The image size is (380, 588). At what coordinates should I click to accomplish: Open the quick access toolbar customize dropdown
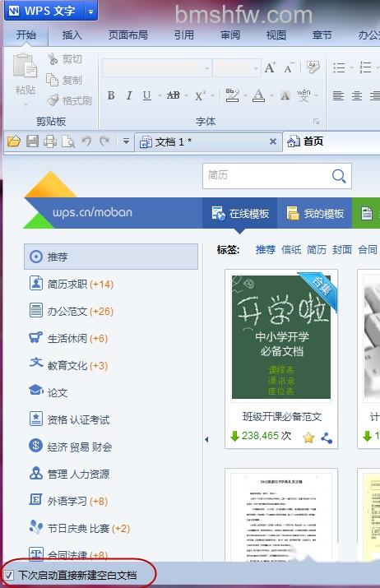click(x=126, y=141)
